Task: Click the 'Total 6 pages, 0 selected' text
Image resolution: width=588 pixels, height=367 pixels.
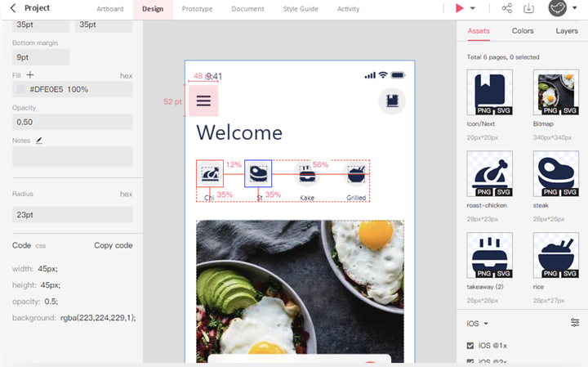Action: tap(503, 57)
